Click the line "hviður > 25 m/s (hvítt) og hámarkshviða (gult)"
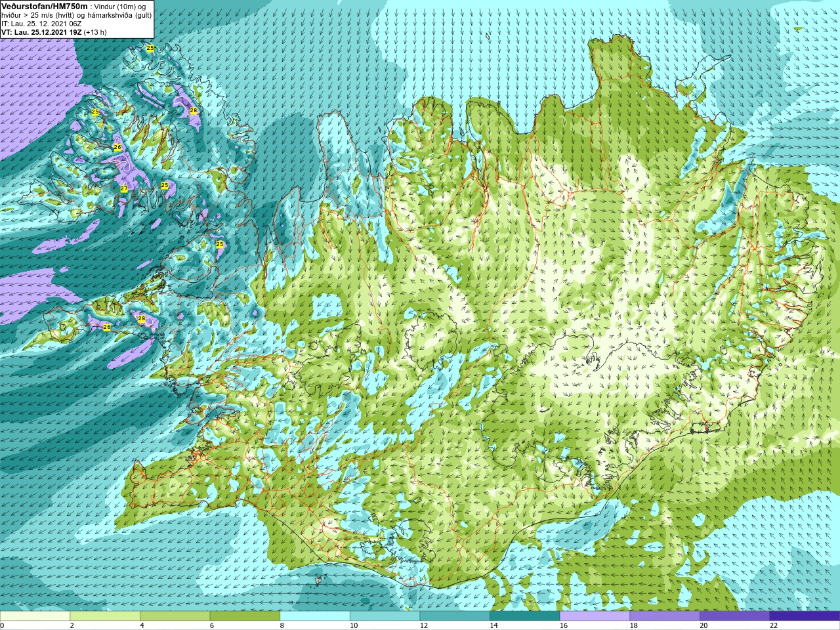840x630 pixels. pos(77,14)
